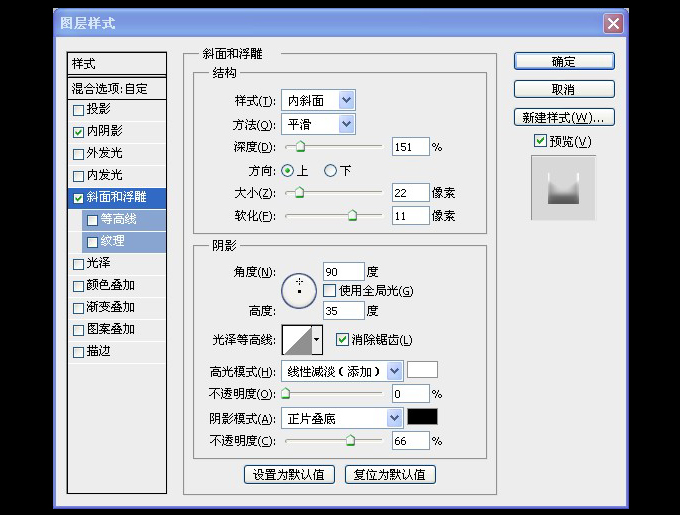Click the 取消 cancel button
This screenshot has width=680, height=515.
click(564, 89)
